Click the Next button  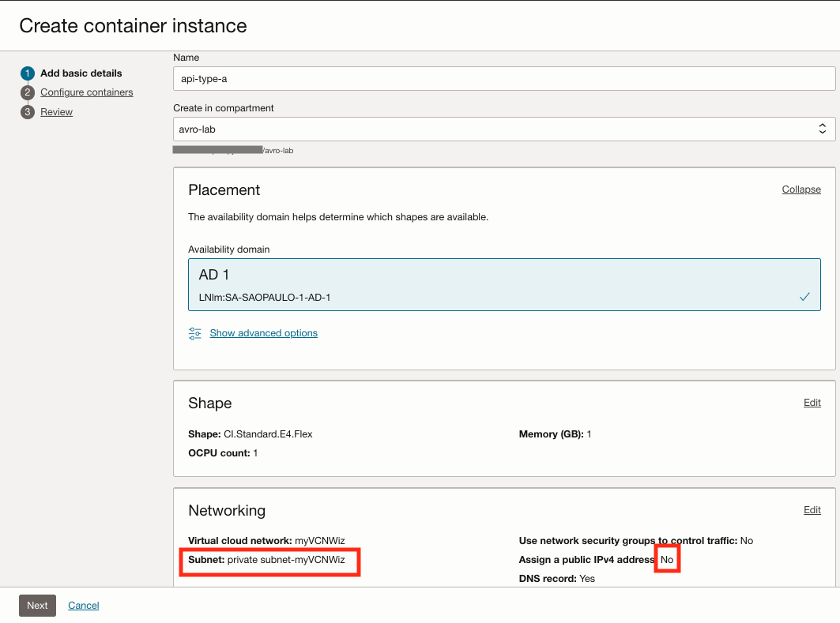pos(37,606)
